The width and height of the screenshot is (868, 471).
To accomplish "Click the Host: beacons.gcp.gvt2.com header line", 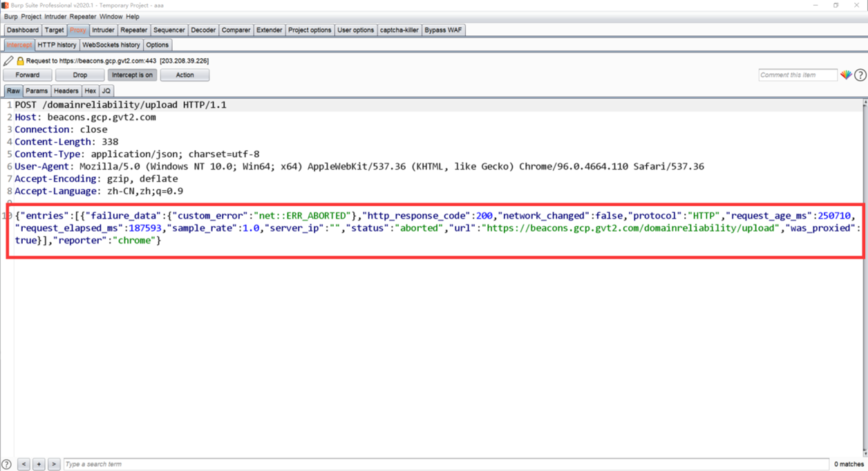I will (85, 118).
